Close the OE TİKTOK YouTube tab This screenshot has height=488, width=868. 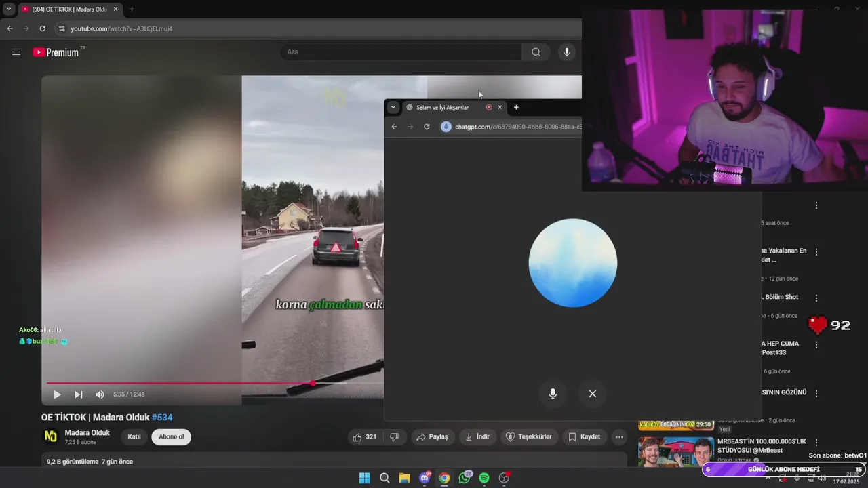tap(115, 9)
